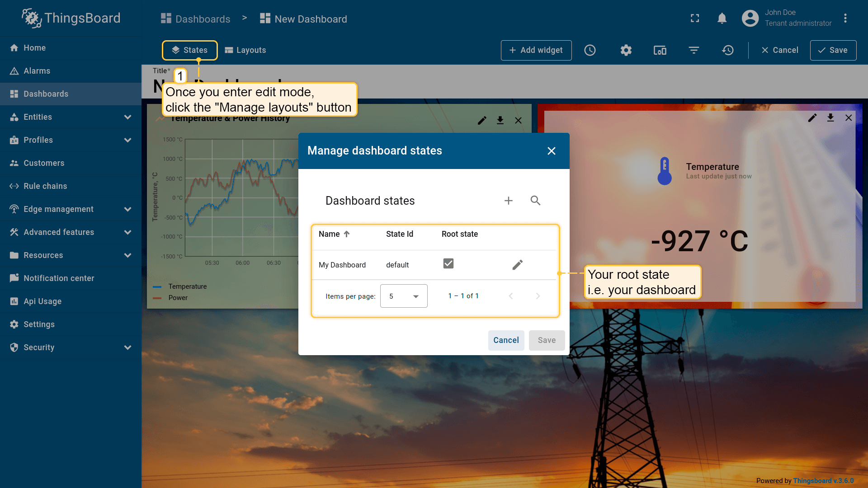
Task: Open items per page dropdown
Action: [x=404, y=296]
